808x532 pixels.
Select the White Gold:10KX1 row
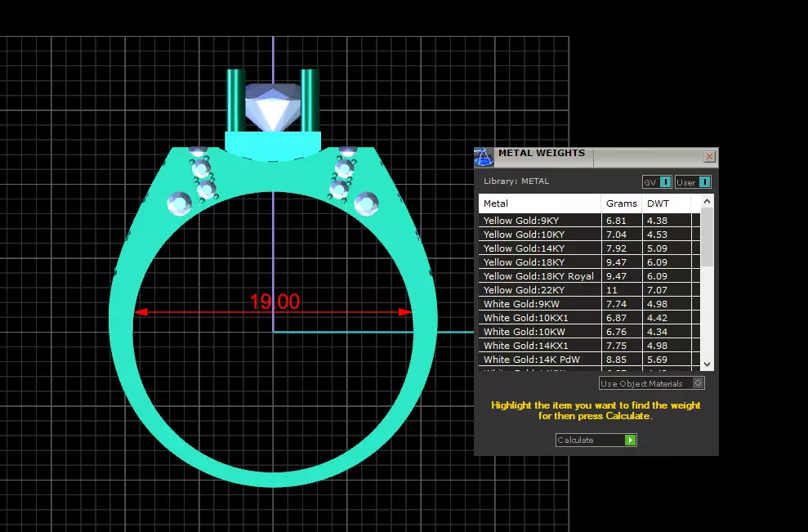click(589, 318)
